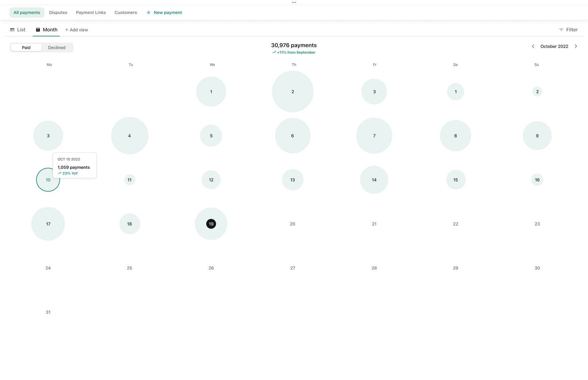This screenshot has height=380, width=588.
Task: Open the All payments tab
Action: [x=27, y=13]
